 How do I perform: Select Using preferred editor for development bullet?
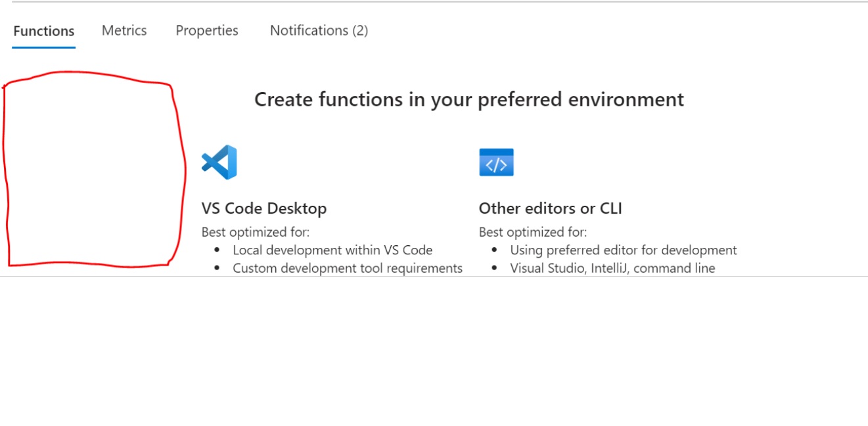pos(624,250)
